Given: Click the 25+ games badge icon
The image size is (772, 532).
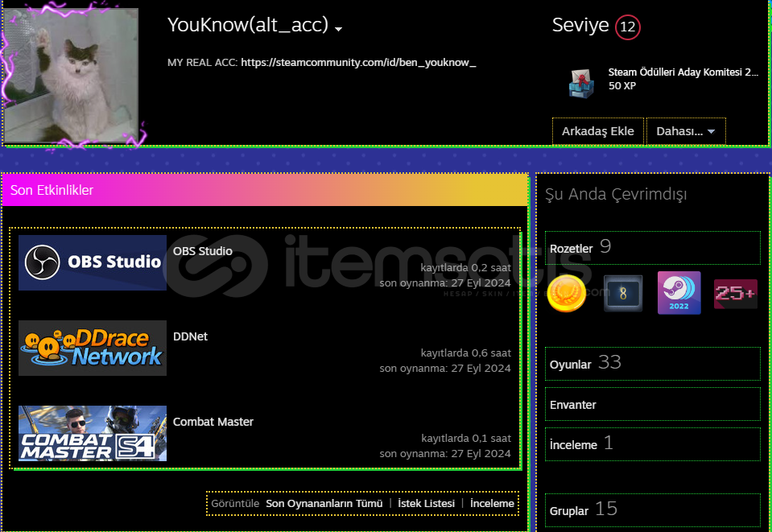Looking at the screenshot, I should pos(736,294).
